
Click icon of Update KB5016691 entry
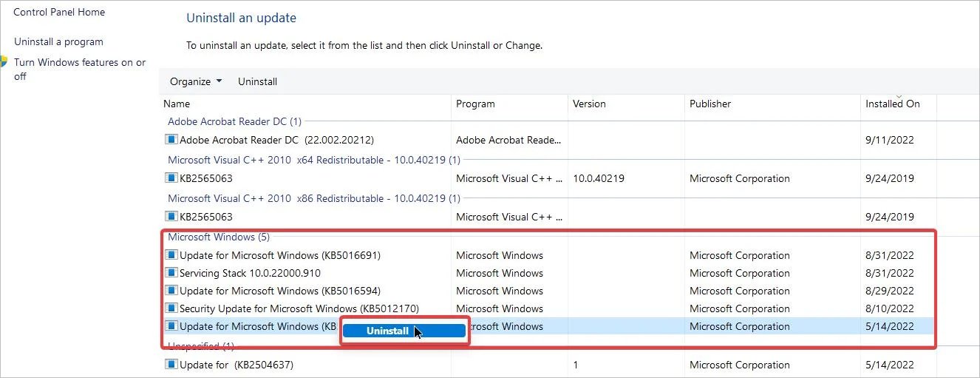click(171, 255)
